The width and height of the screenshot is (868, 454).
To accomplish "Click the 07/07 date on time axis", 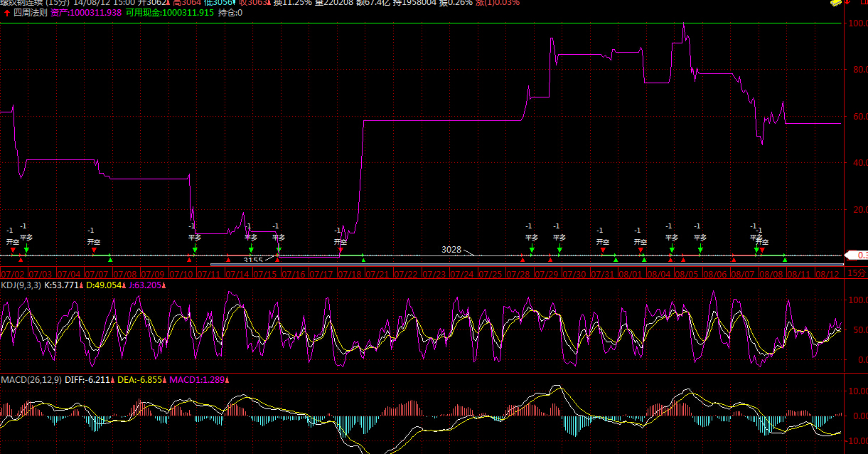I will pyautogui.click(x=96, y=274).
